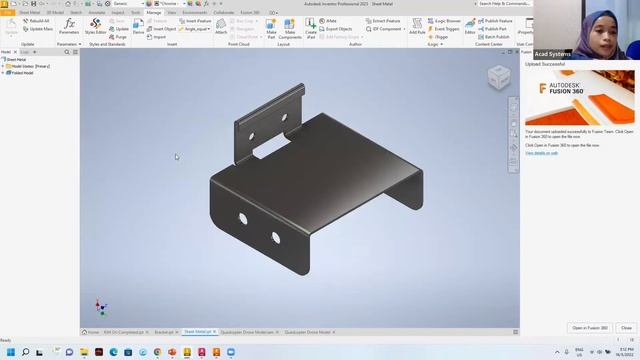Open the Inspect ribbon tab
Viewport: 640px width, 360px height.
pyautogui.click(x=118, y=13)
